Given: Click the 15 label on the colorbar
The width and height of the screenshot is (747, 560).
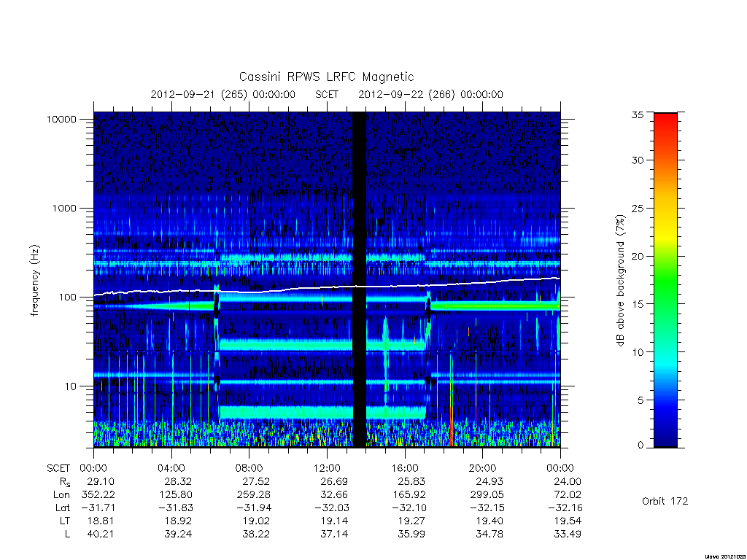Looking at the screenshot, I should (638, 304).
